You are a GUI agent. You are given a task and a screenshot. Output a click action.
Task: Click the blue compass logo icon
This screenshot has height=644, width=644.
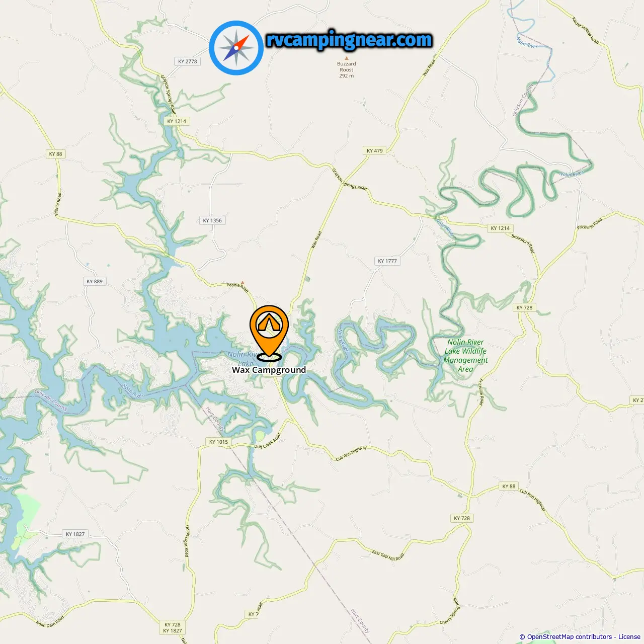(x=236, y=48)
